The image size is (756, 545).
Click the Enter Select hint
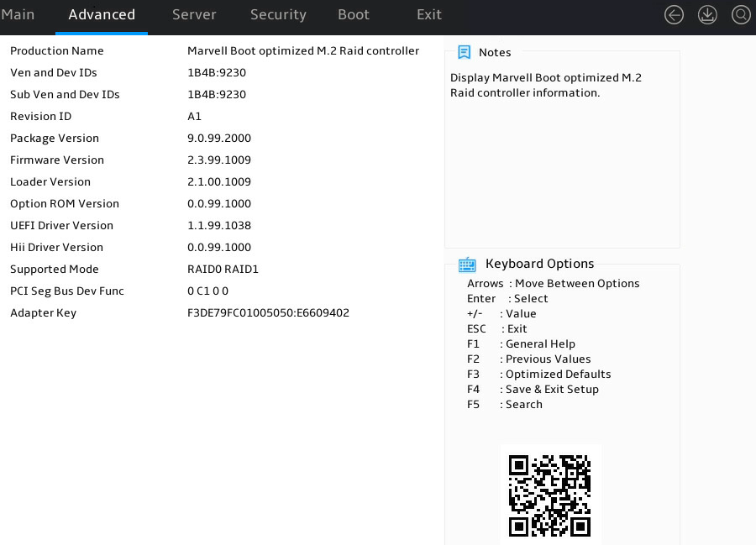(x=507, y=299)
